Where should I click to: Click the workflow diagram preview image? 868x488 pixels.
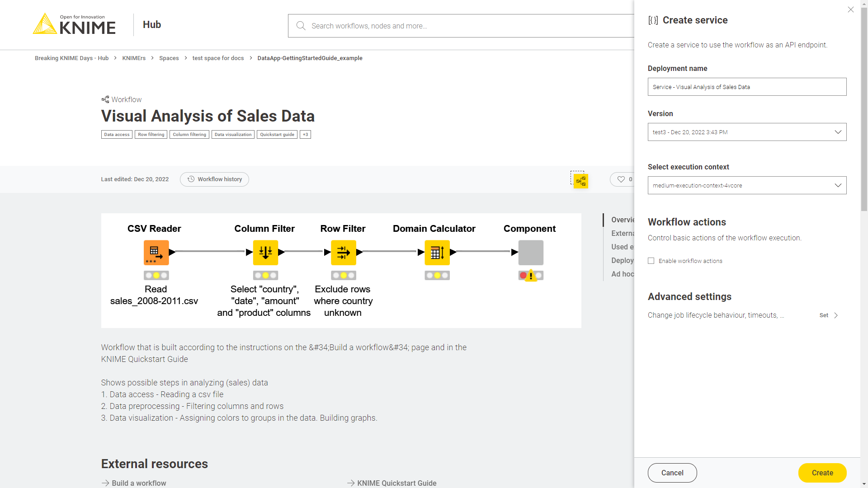[341, 271]
